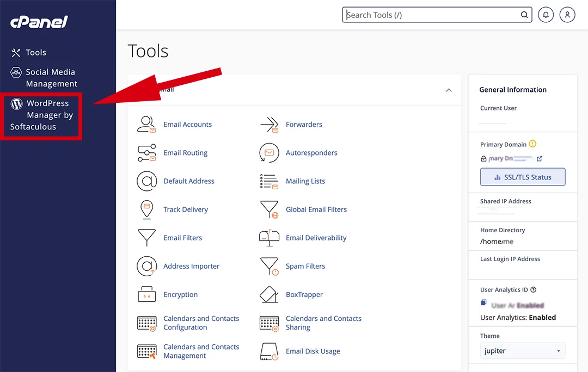Open the user account icon

pos(567,15)
